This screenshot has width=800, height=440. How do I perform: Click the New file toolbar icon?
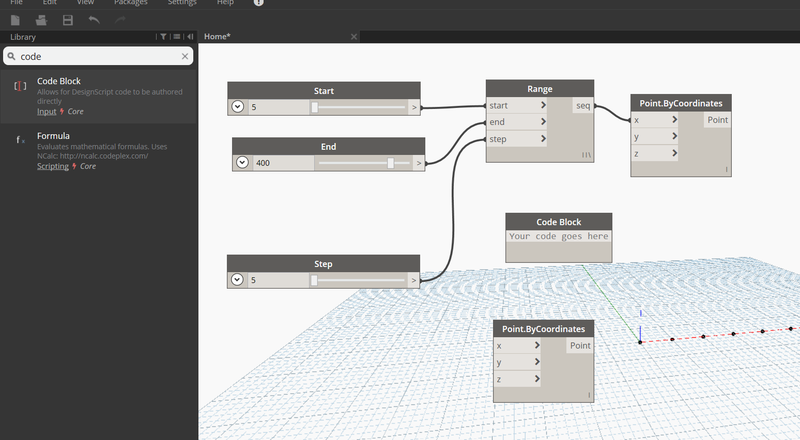(15, 20)
